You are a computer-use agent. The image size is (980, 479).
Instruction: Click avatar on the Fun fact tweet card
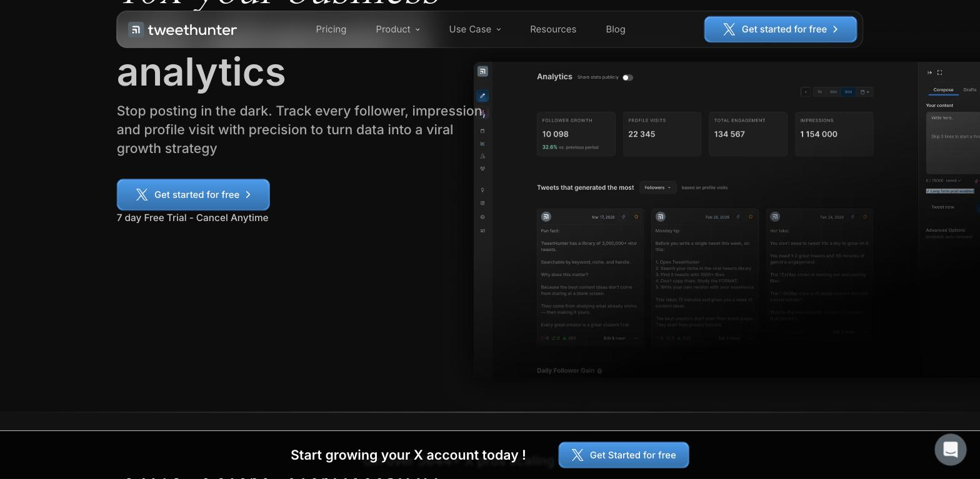click(x=546, y=217)
